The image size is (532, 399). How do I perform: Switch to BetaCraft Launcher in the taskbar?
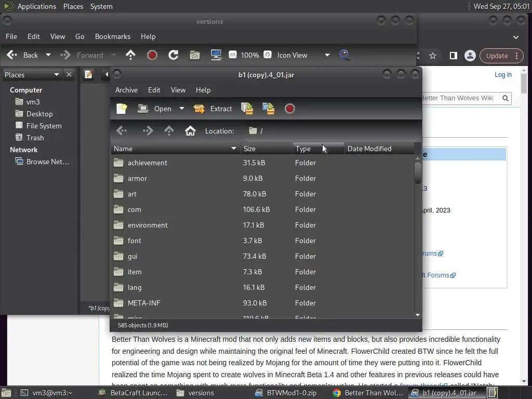coord(134,393)
